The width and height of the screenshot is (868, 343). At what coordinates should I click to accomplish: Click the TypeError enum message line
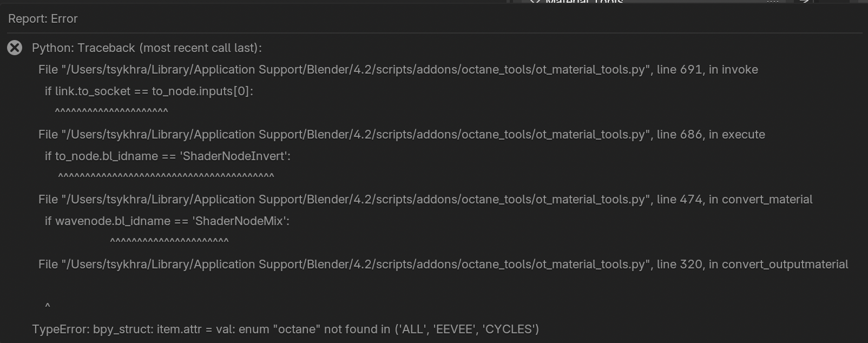tap(285, 329)
